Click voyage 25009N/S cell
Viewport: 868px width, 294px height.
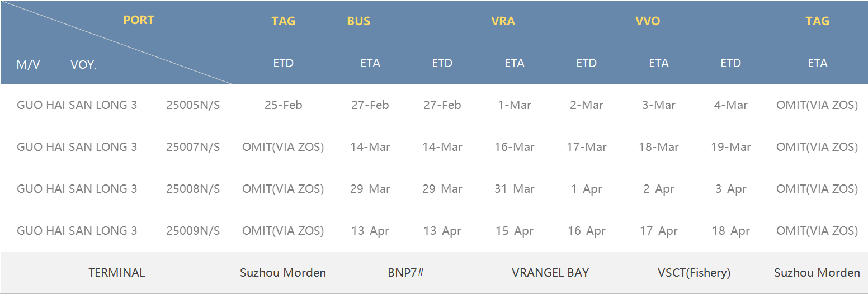point(193,231)
